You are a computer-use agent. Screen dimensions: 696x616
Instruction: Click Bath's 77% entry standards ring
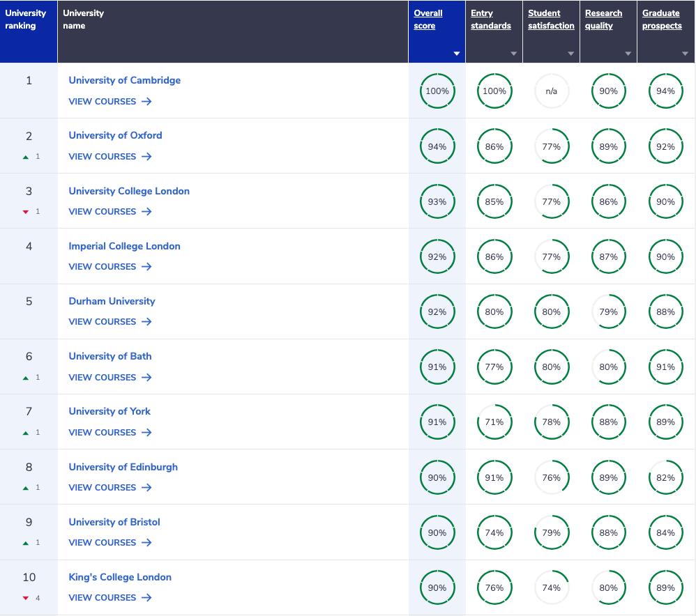(x=494, y=367)
